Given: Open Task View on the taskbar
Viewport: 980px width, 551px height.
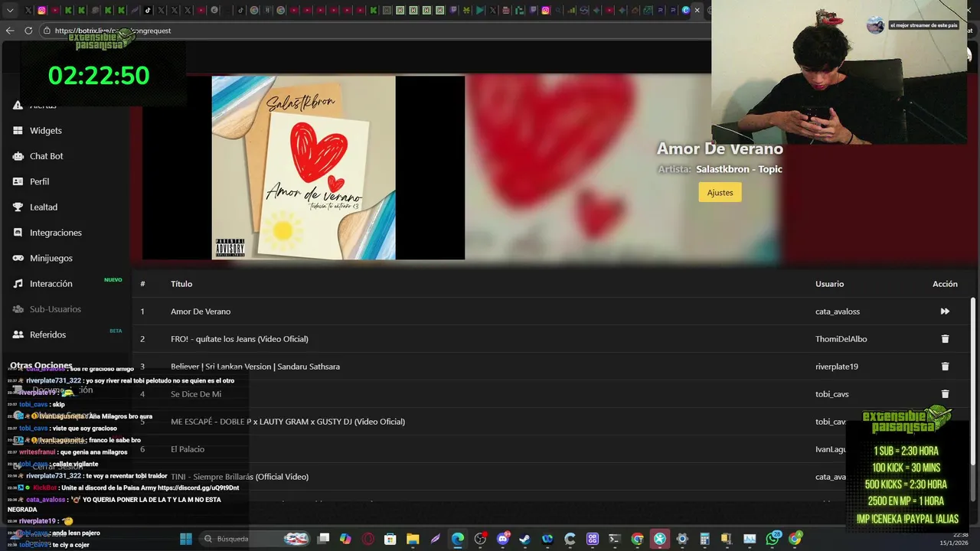Looking at the screenshot, I should pos(323,539).
